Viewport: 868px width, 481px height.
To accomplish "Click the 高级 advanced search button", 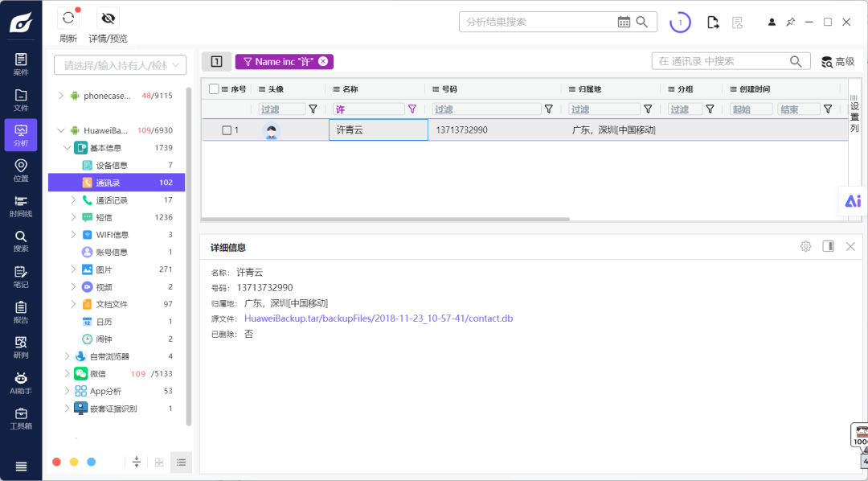I will coord(838,61).
